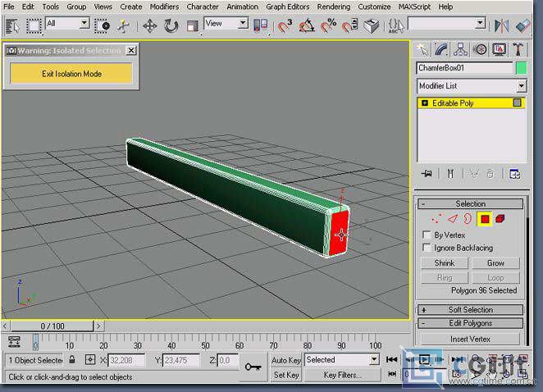
Task: Activate the Select and Scale tool
Action: [192, 26]
